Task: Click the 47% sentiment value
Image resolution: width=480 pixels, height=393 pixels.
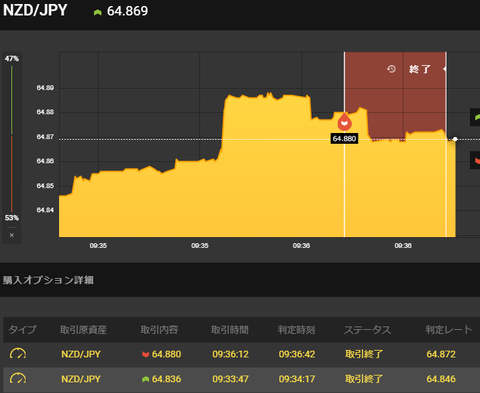Action: pos(12,59)
